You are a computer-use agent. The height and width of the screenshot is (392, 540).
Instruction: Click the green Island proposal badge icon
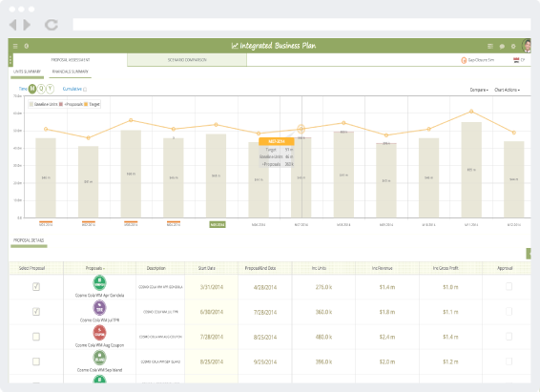point(99,358)
